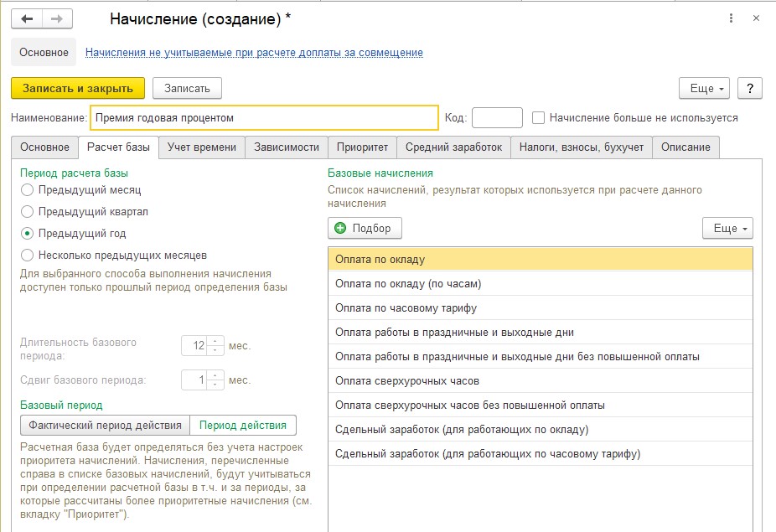
Task: Select the Предыдущий квартал radio option
Action: 27,212
